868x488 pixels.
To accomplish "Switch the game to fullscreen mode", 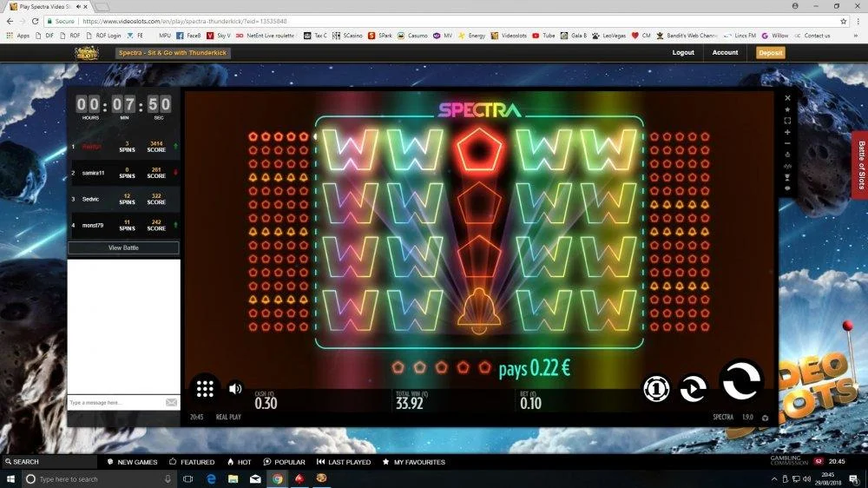I will [787, 120].
